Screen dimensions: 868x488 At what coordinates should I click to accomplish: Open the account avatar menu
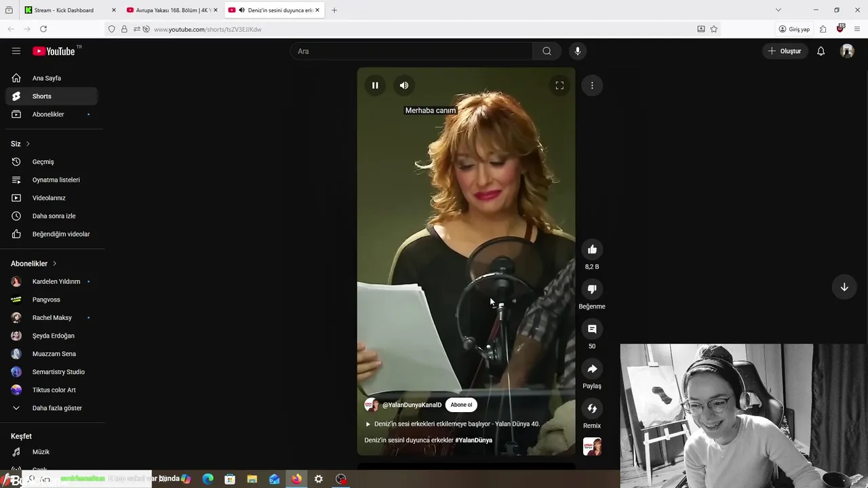[x=847, y=51]
